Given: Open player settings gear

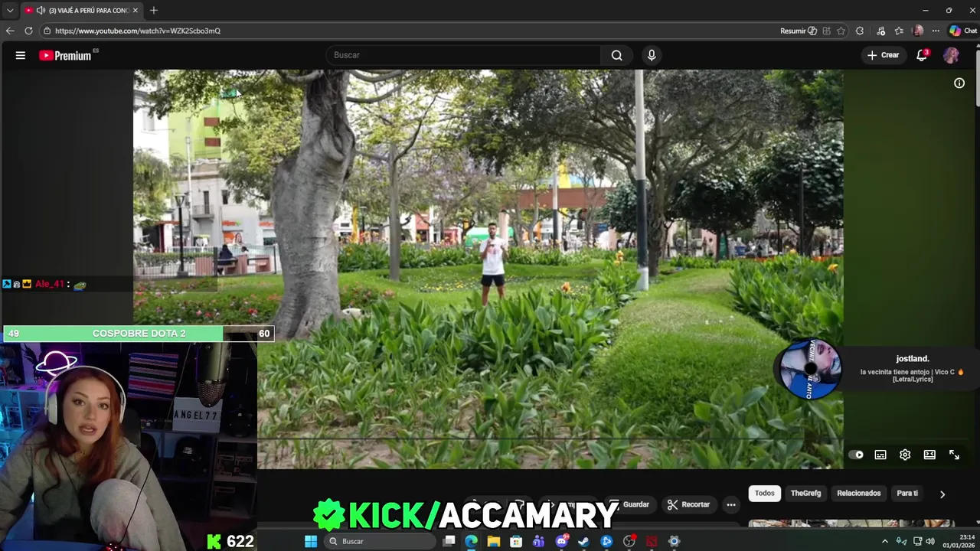Looking at the screenshot, I should (905, 455).
